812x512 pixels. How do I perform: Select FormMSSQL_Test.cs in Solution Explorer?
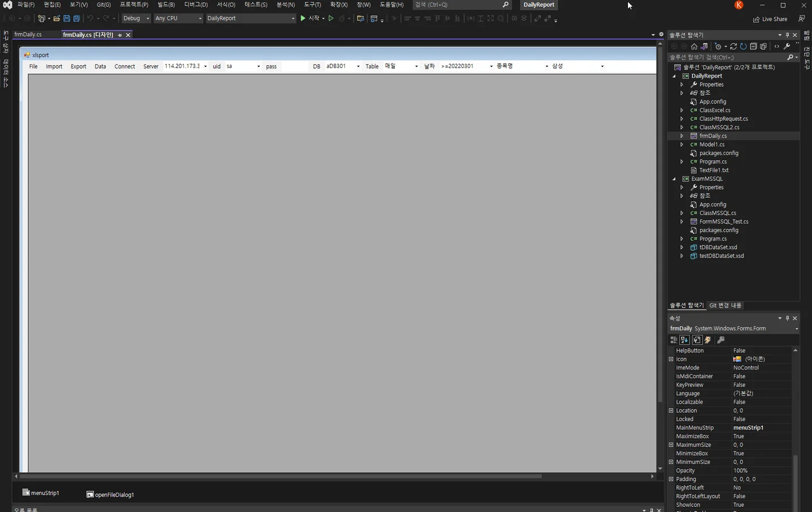[x=723, y=222]
